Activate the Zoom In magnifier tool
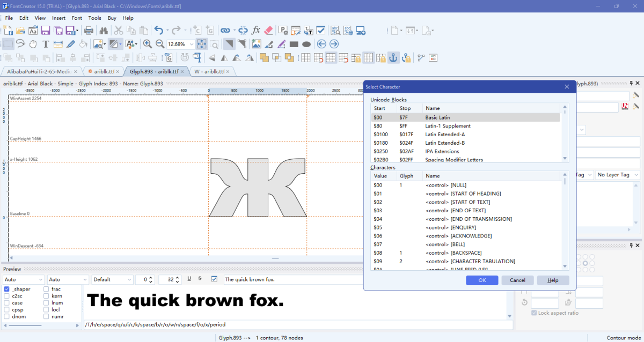This screenshot has width=644, height=342. 147,43
